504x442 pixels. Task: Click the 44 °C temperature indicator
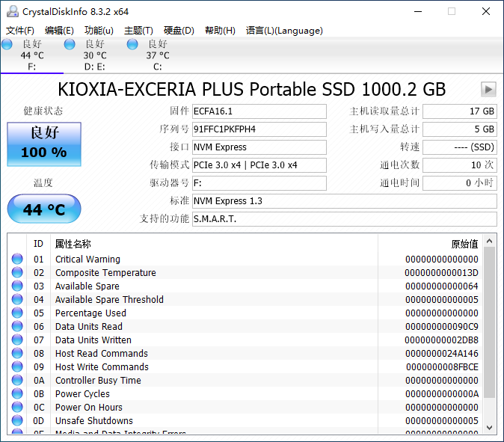(44, 209)
